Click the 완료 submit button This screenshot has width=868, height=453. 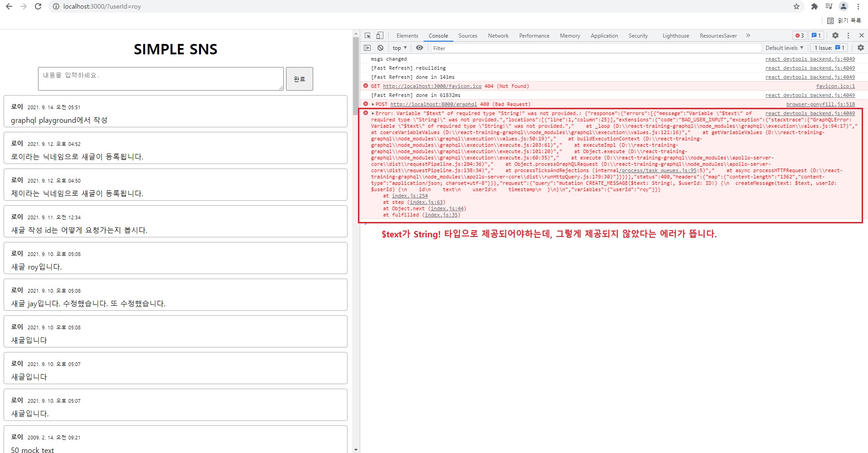tap(299, 79)
